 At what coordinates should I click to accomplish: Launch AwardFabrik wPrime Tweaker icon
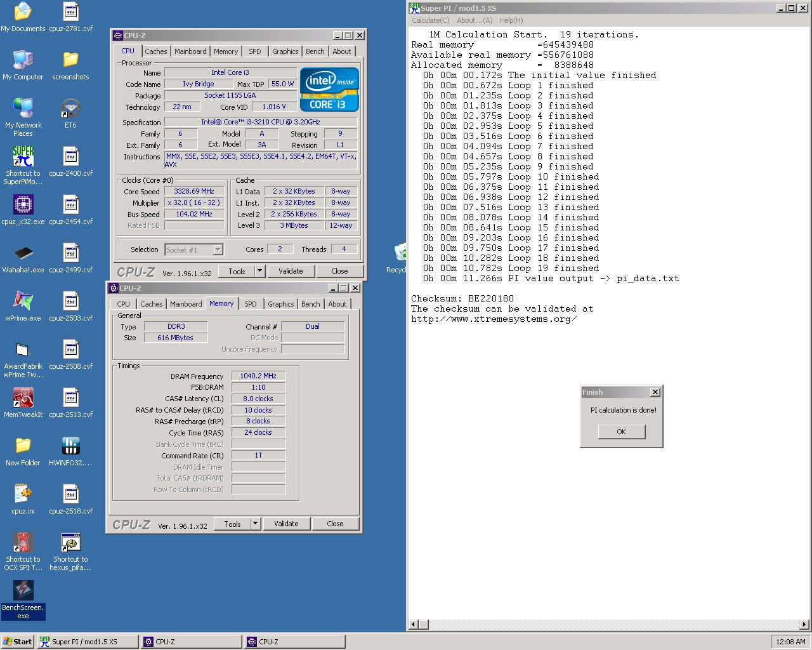click(23, 359)
